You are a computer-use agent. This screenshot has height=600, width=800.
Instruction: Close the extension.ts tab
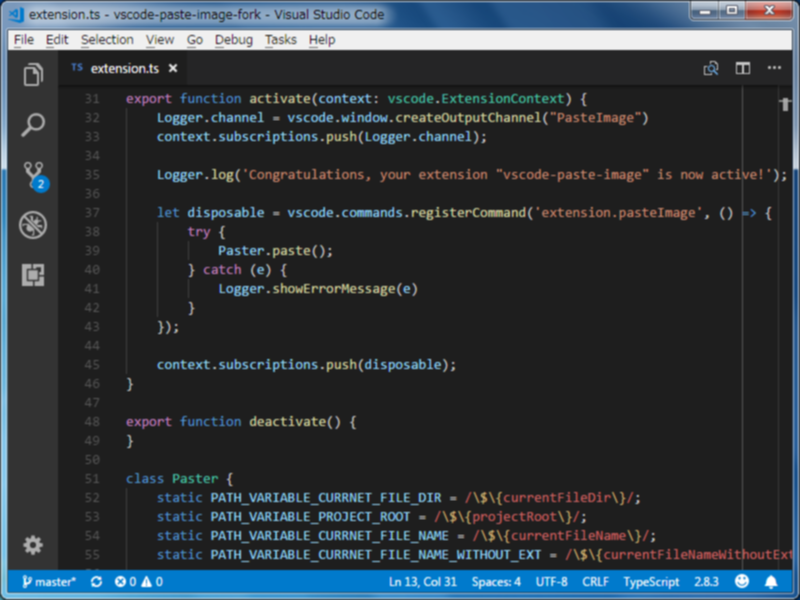point(173,68)
